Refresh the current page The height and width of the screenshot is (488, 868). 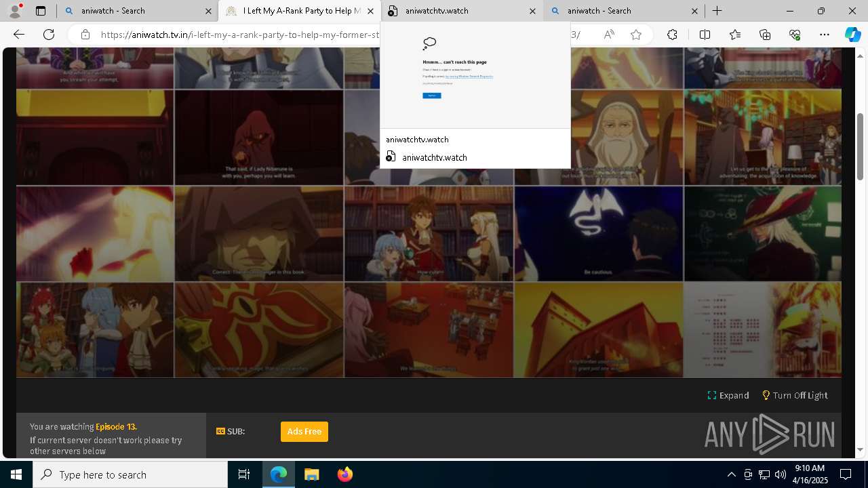tap(49, 35)
